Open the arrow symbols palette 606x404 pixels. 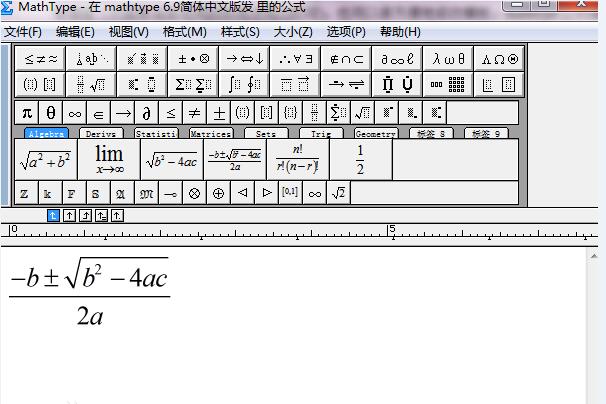pos(244,59)
